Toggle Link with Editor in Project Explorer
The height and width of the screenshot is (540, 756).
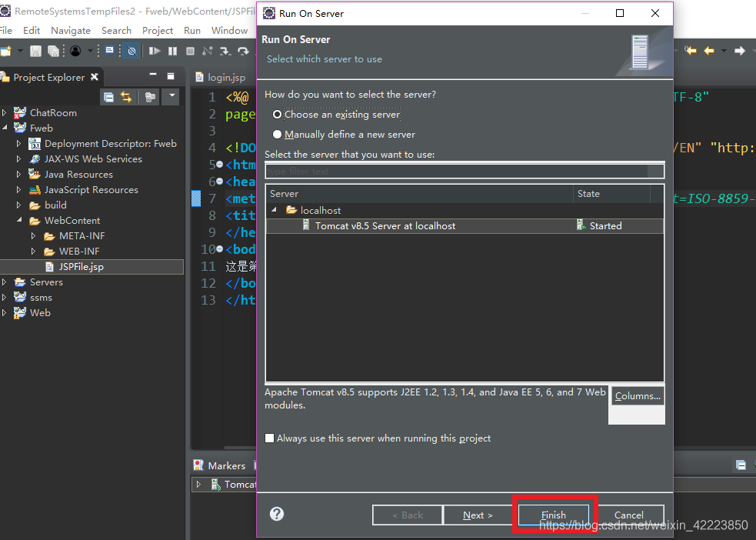tap(125, 96)
